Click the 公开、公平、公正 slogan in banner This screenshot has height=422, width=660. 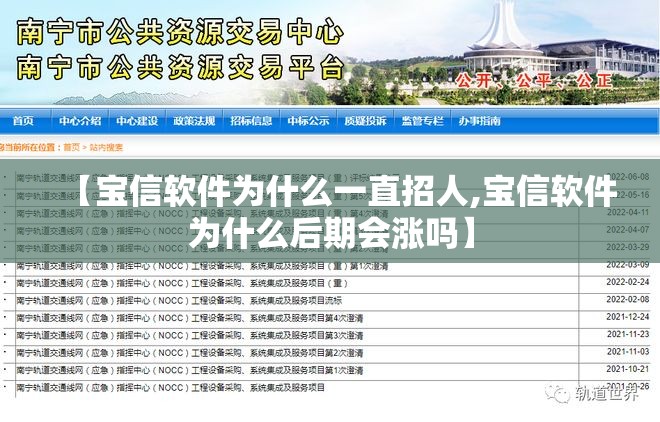(535, 80)
